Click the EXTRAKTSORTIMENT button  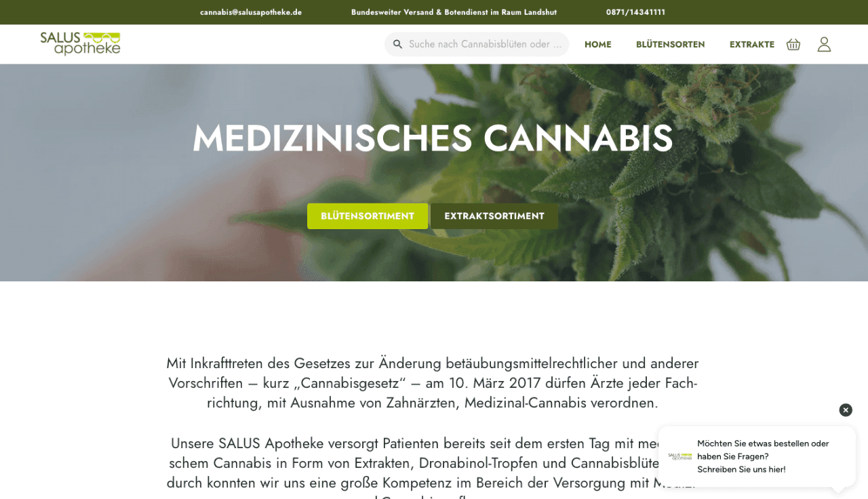click(494, 216)
